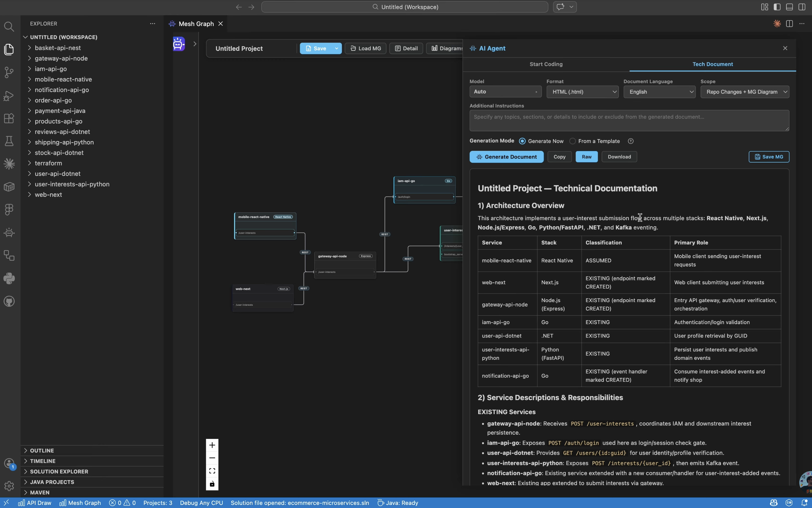Open the Docker container sidebar view
The height and width of the screenshot is (508, 812).
tap(9, 187)
